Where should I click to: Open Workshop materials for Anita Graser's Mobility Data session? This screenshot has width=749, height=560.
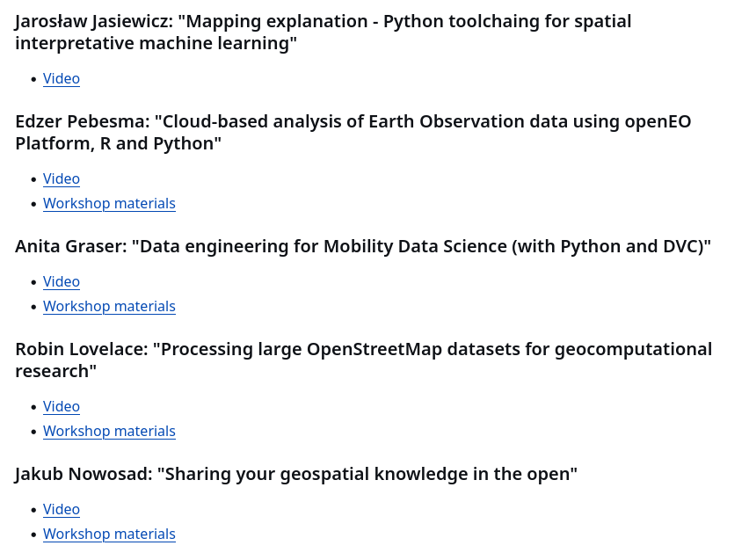[x=109, y=306]
